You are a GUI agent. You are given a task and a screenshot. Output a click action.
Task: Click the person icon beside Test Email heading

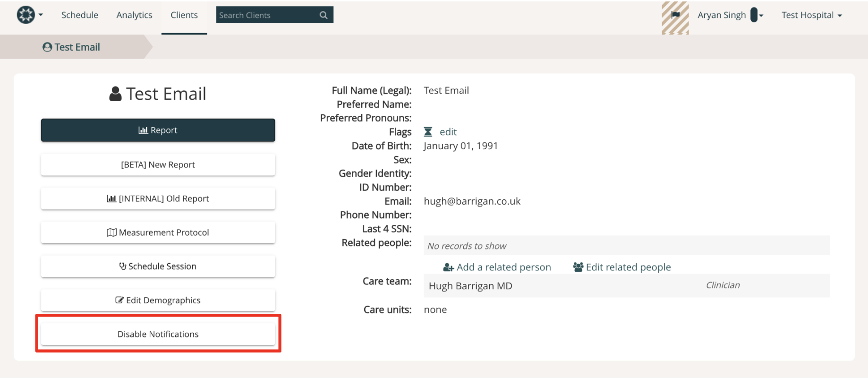coord(115,94)
